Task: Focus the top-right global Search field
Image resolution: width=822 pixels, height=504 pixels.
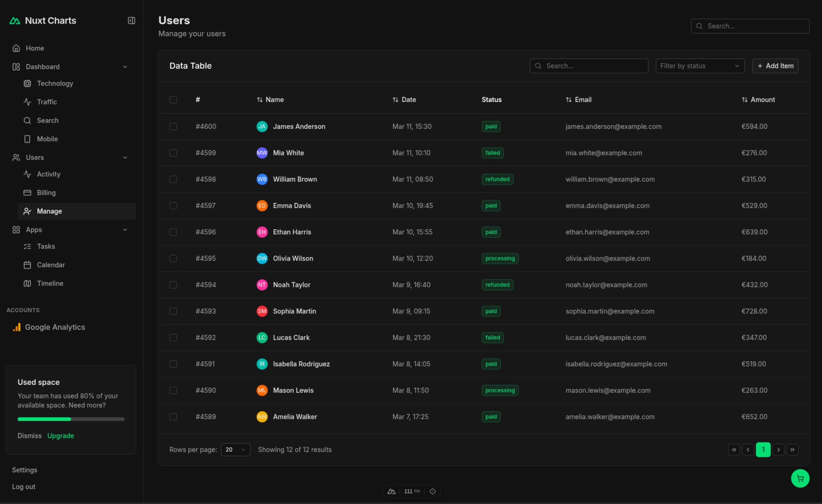Action: coord(750,26)
